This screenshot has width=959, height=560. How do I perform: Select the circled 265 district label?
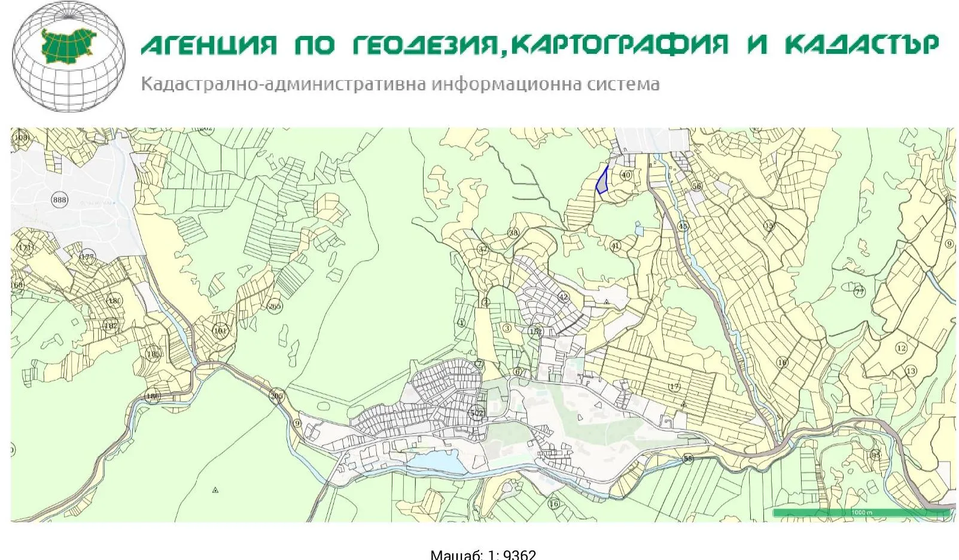tap(274, 306)
